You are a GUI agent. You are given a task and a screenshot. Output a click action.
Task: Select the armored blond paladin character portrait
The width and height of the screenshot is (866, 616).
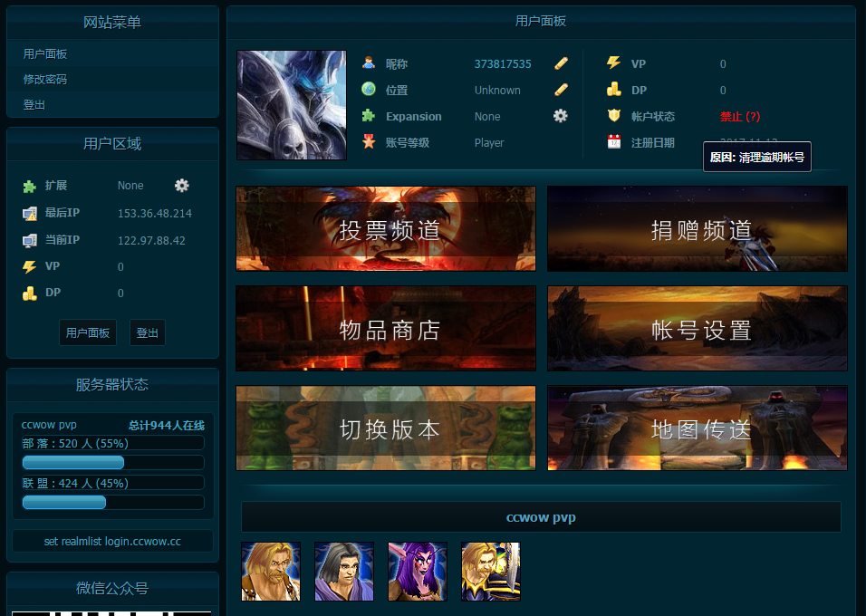pos(491,572)
